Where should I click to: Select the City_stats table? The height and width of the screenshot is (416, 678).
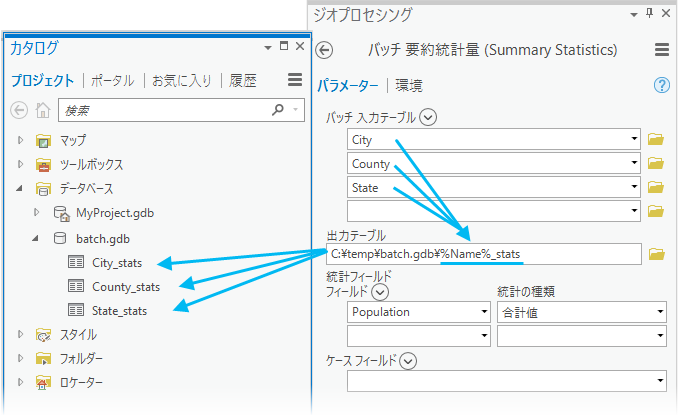coord(116,262)
